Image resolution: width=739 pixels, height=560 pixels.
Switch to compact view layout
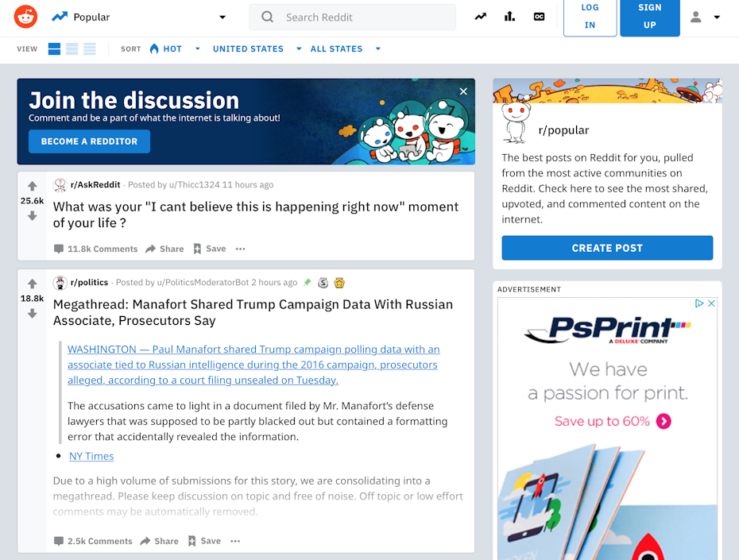coord(90,49)
